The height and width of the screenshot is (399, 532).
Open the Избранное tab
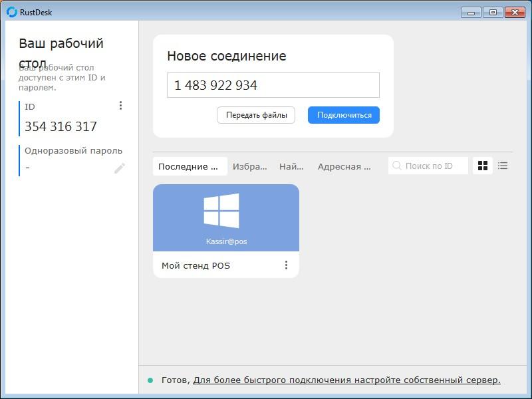tap(250, 166)
